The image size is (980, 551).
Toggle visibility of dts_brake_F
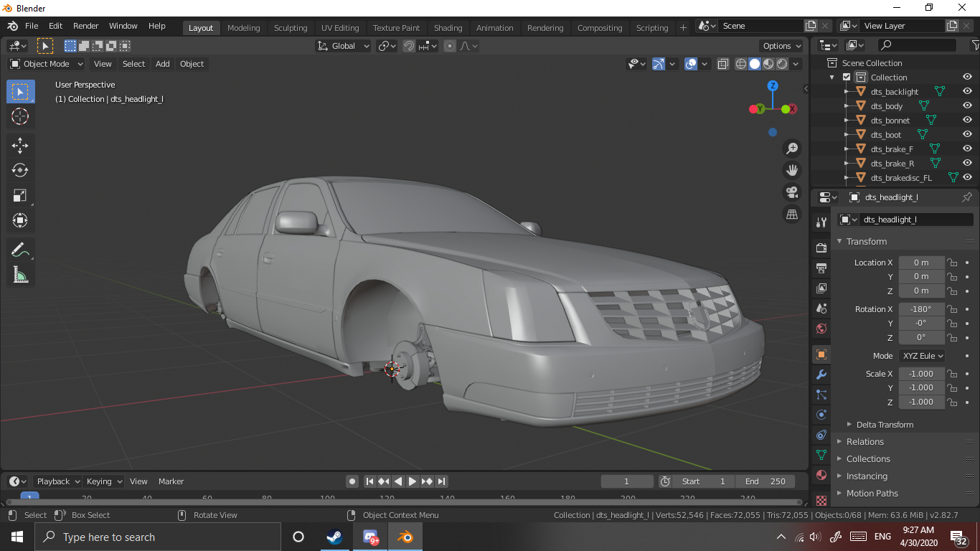coord(967,149)
